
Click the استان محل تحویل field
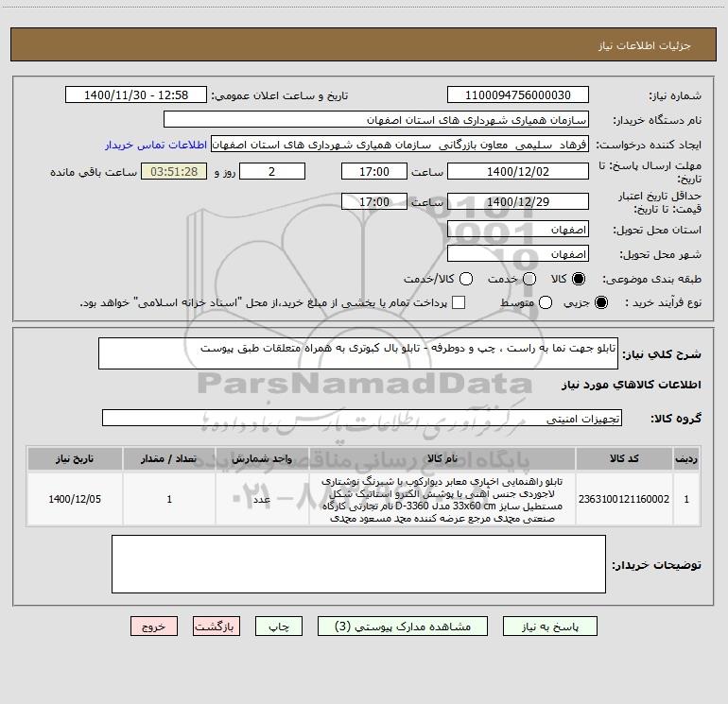coord(518,230)
